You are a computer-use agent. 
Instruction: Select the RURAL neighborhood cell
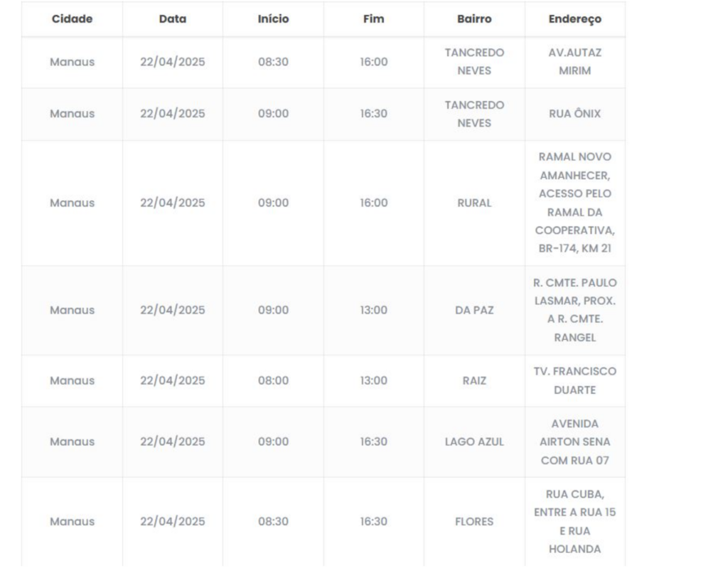click(x=474, y=203)
